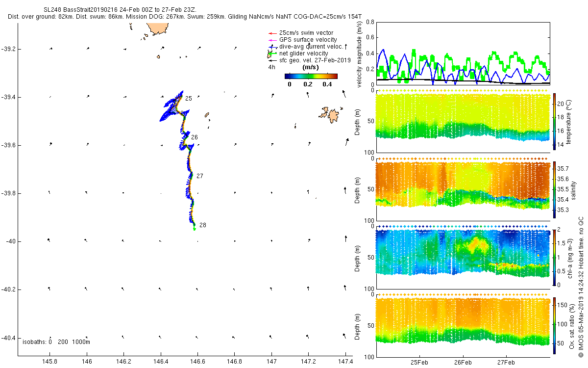Click the '25Feb' time axis label
Screen dimensions: 588x368
(420, 363)
